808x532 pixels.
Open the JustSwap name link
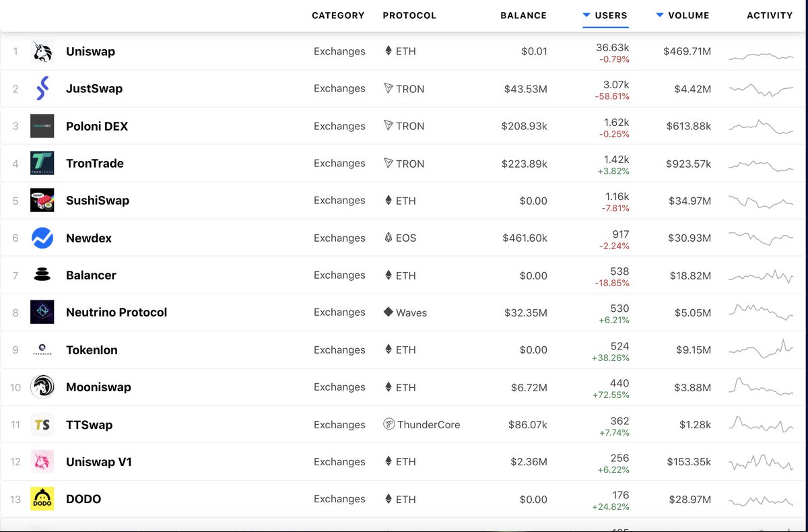(94, 88)
